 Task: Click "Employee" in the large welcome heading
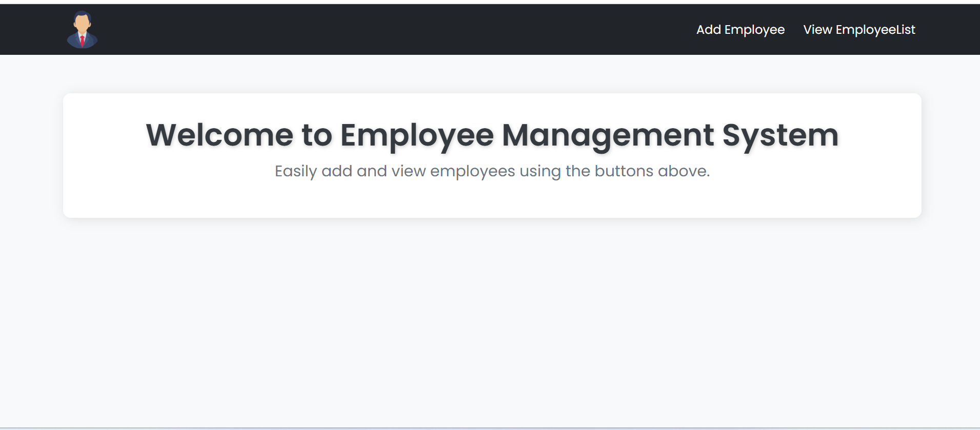tap(416, 135)
